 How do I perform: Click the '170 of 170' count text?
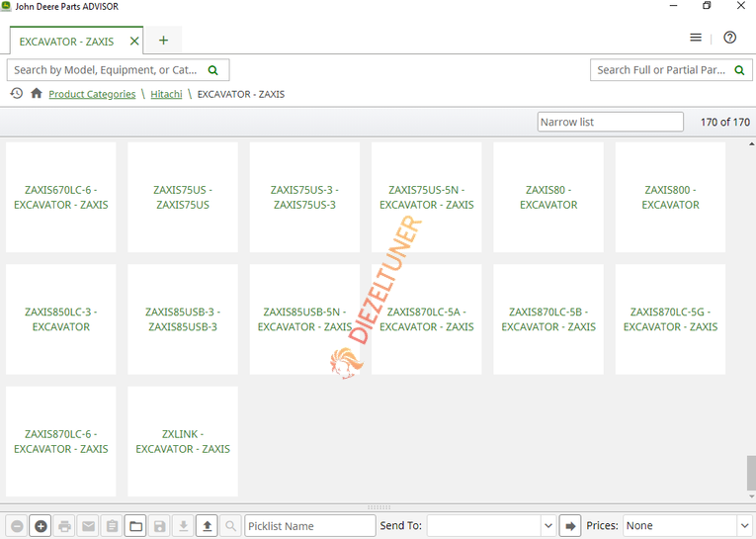725,122
